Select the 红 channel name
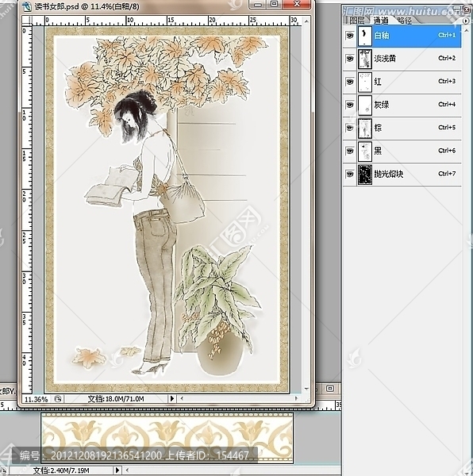The width and height of the screenshot is (473, 476). [378, 82]
